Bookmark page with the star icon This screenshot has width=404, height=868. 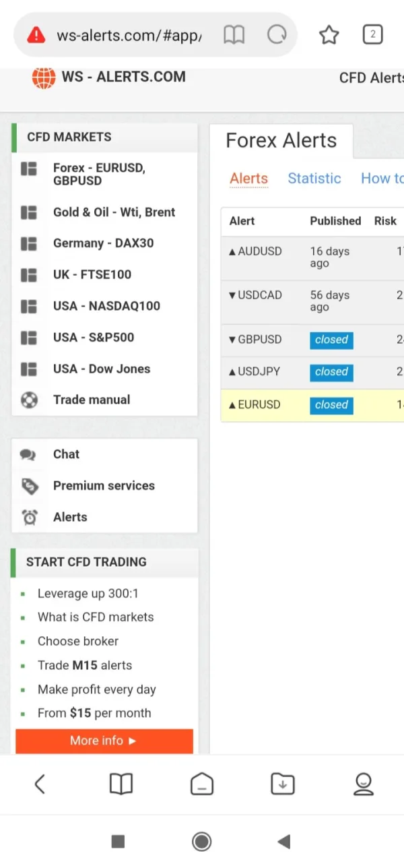pyautogui.click(x=329, y=35)
